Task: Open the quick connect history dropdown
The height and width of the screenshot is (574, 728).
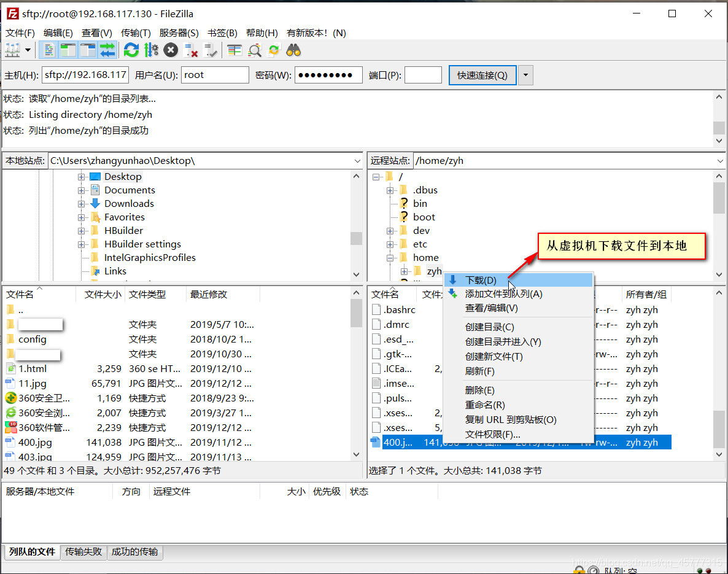Action: pos(525,76)
